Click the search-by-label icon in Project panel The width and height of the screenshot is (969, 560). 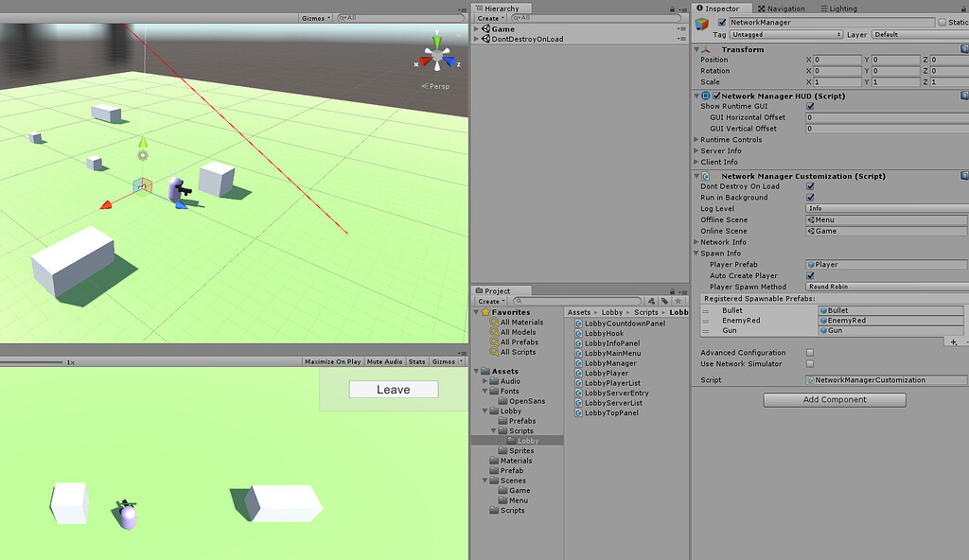click(x=665, y=301)
